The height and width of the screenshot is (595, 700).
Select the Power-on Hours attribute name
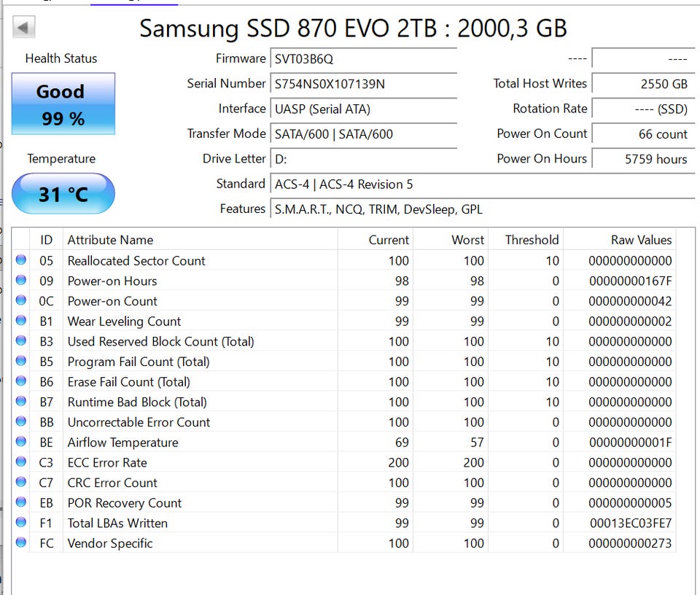coord(112,281)
